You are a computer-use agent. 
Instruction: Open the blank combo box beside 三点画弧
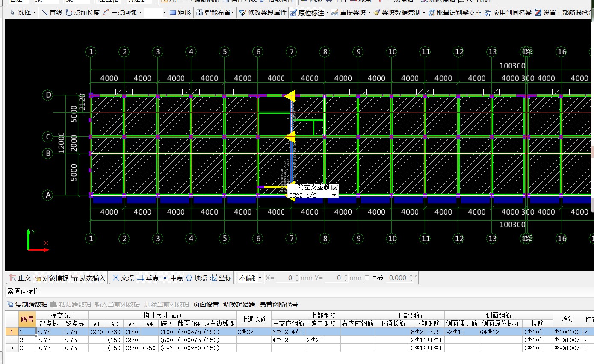pos(156,13)
